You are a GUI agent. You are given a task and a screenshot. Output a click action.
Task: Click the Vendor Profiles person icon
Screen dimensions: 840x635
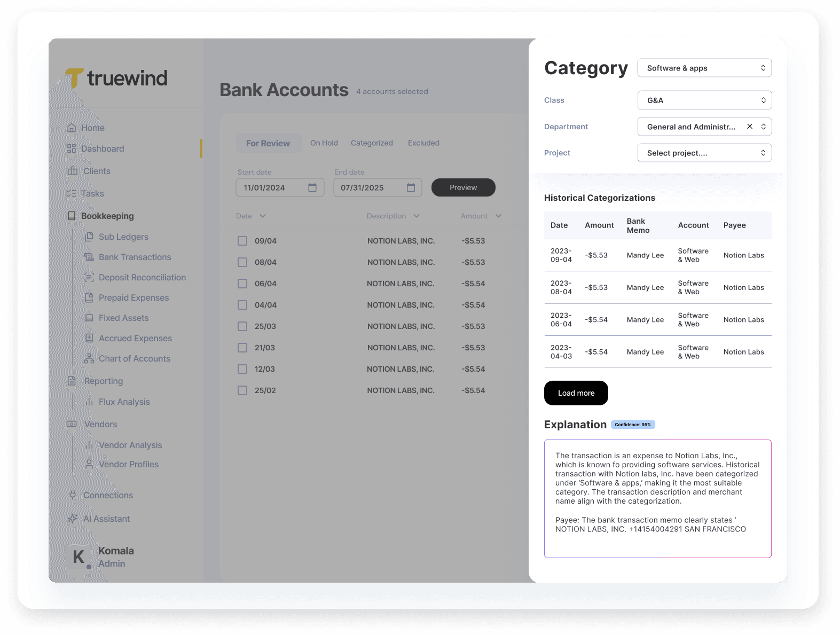89,464
